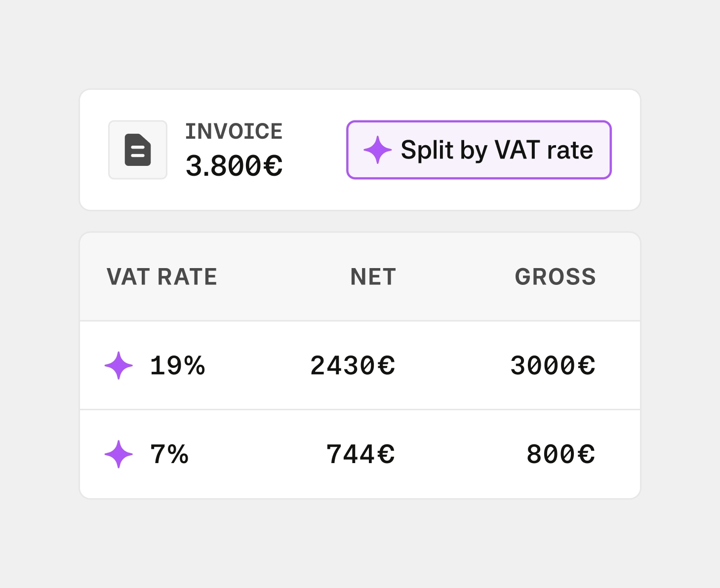This screenshot has height=588, width=720.
Task: Expand the VAT RATE column header
Action: pos(161,277)
